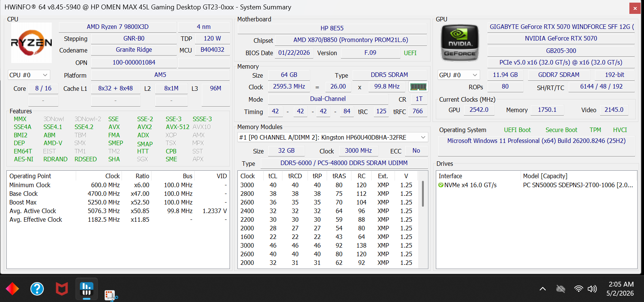Click the 120 W TDP value
This screenshot has width=644, height=302.
point(212,38)
